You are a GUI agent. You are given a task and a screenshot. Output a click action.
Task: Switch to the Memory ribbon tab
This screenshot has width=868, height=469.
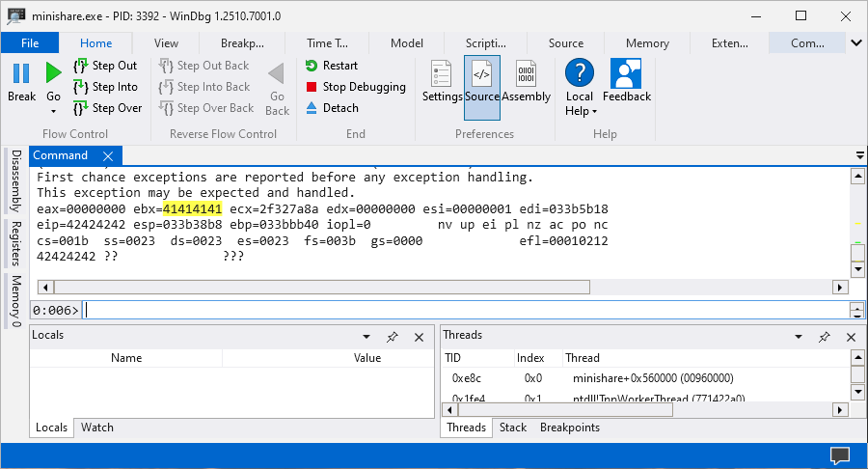[x=647, y=43]
